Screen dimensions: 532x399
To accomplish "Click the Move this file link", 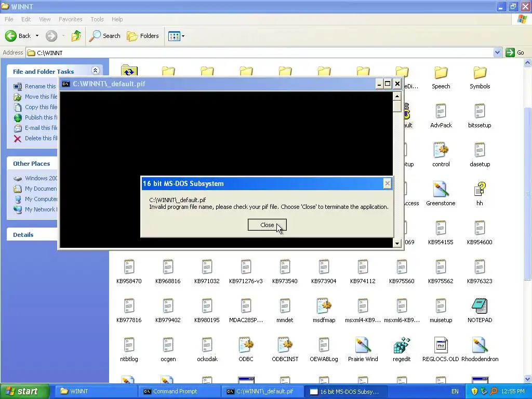I will point(35,97).
